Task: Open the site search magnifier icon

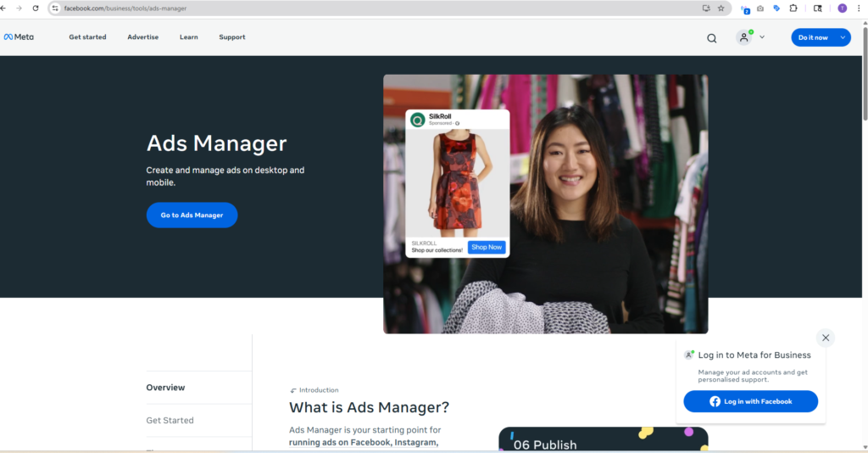Action: click(x=712, y=38)
